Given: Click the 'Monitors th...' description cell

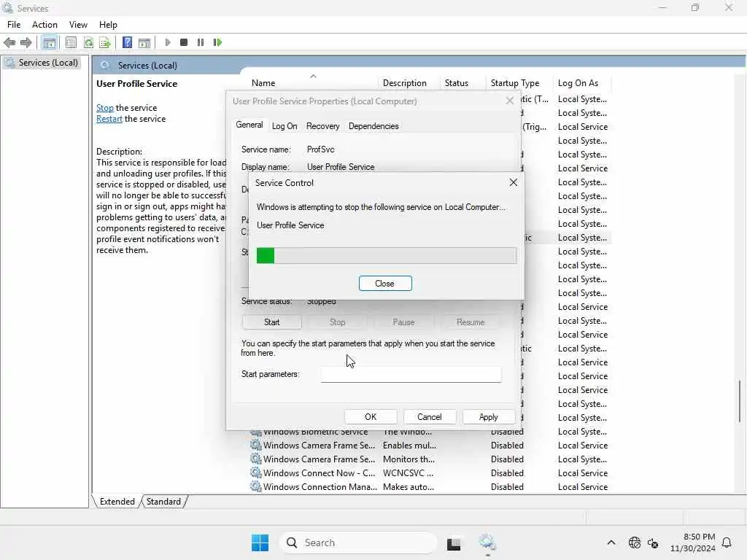Looking at the screenshot, I should tap(409, 459).
